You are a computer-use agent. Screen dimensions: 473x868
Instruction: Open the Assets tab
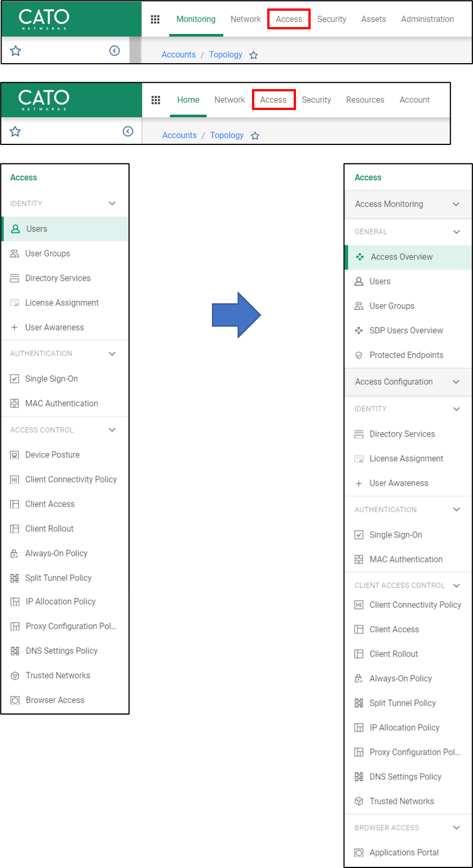pyautogui.click(x=374, y=19)
